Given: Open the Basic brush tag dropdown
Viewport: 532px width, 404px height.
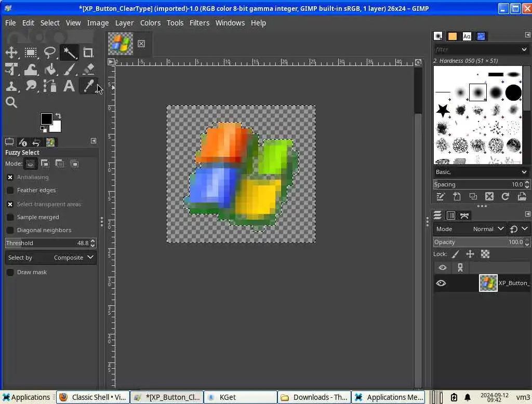Looking at the screenshot, I should (481, 172).
